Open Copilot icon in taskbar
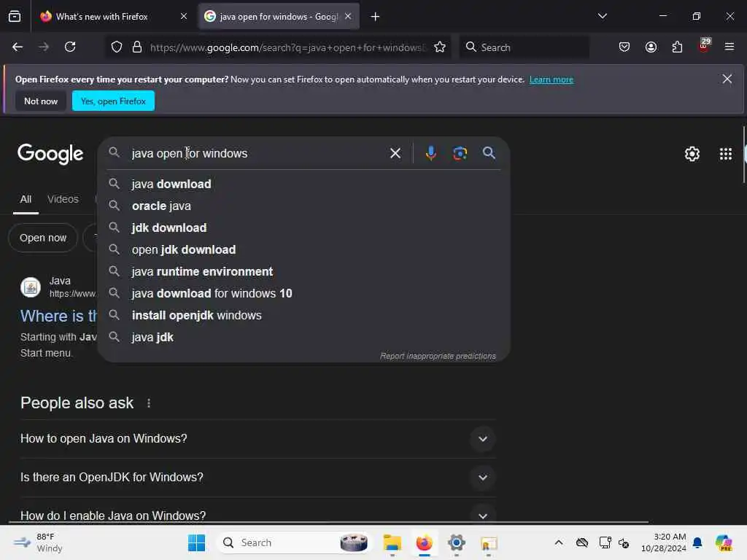Screen dimensions: 747x560 (x=724, y=542)
